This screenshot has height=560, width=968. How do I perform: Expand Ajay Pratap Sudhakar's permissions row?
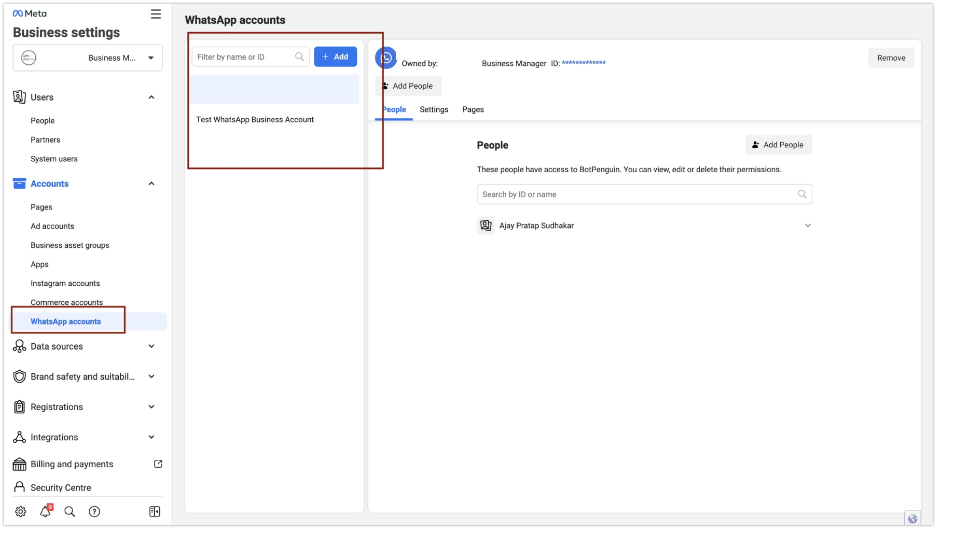[x=808, y=225]
